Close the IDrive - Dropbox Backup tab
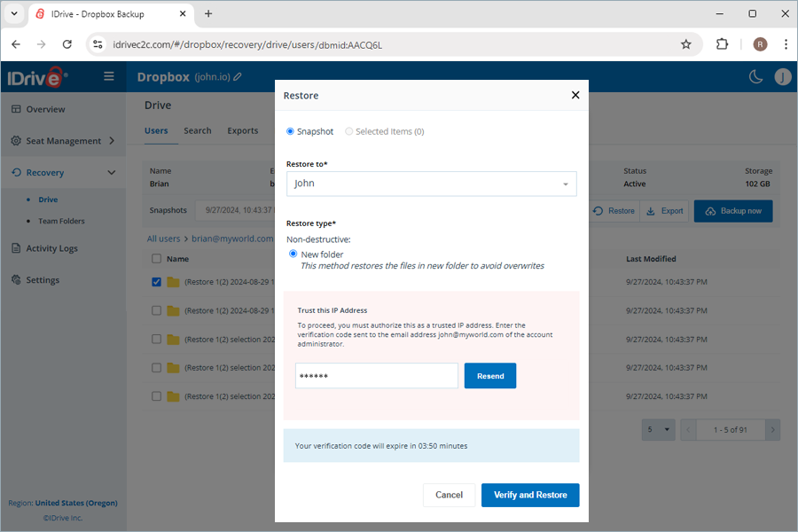This screenshot has width=798, height=532. pos(183,14)
